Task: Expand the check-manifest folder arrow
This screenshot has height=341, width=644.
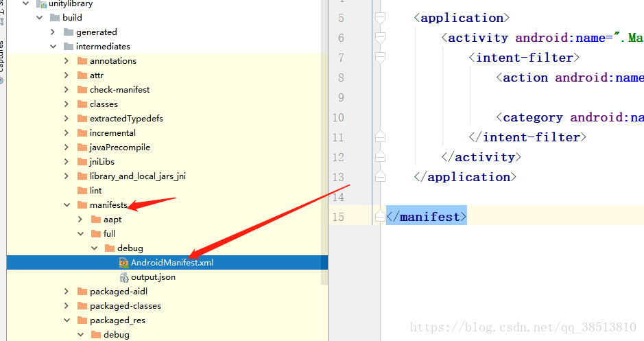Action: pos(67,90)
